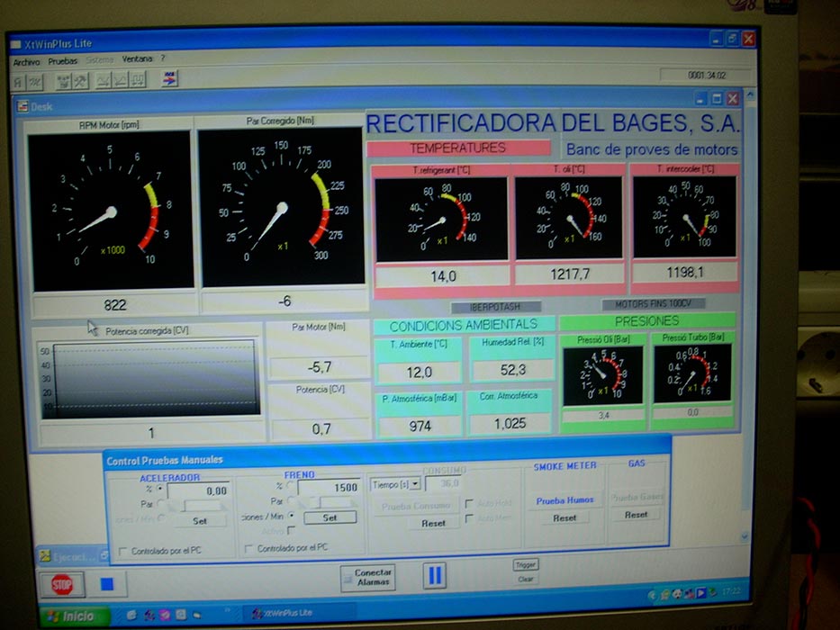Click the T. Ambiente value 12,0
This screenshot has width=840, height=630.
(x=419, y=372)
